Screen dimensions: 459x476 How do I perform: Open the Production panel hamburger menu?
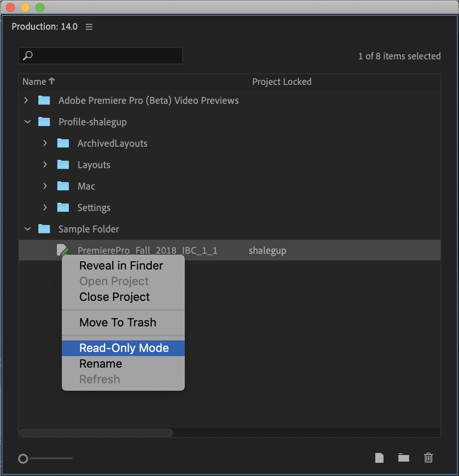tap(89, 26)
